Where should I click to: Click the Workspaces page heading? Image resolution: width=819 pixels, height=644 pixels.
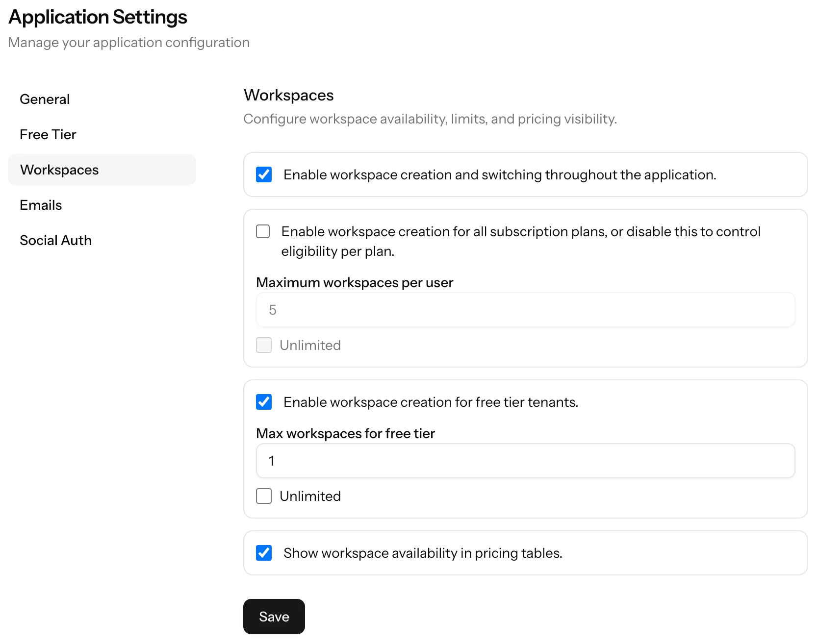pos(288,95)
